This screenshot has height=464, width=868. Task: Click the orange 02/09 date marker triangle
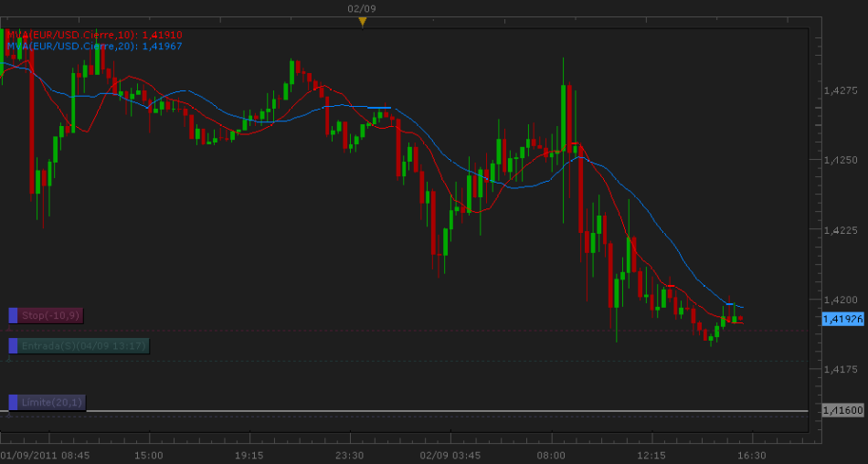[362, 21]
